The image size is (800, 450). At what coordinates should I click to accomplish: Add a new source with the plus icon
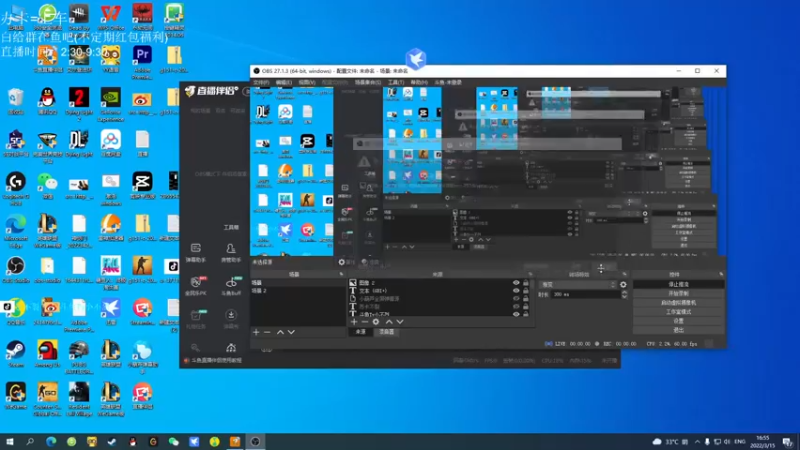coord(354,322)
